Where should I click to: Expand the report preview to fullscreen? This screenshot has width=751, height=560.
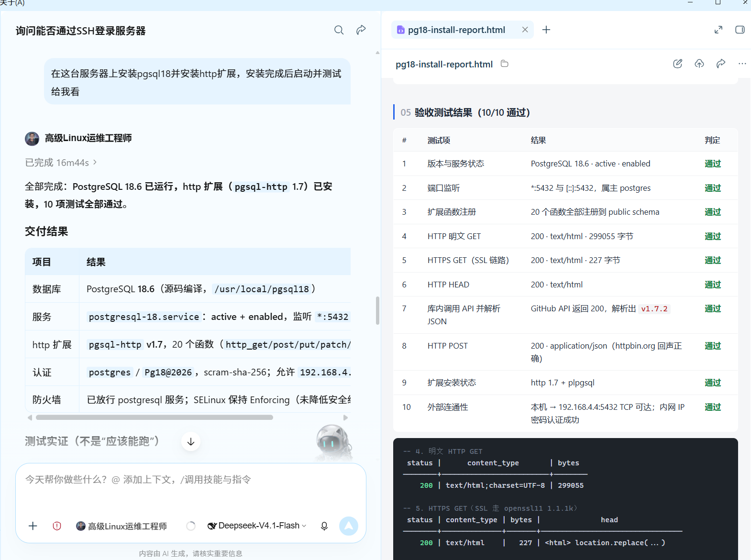718,30
